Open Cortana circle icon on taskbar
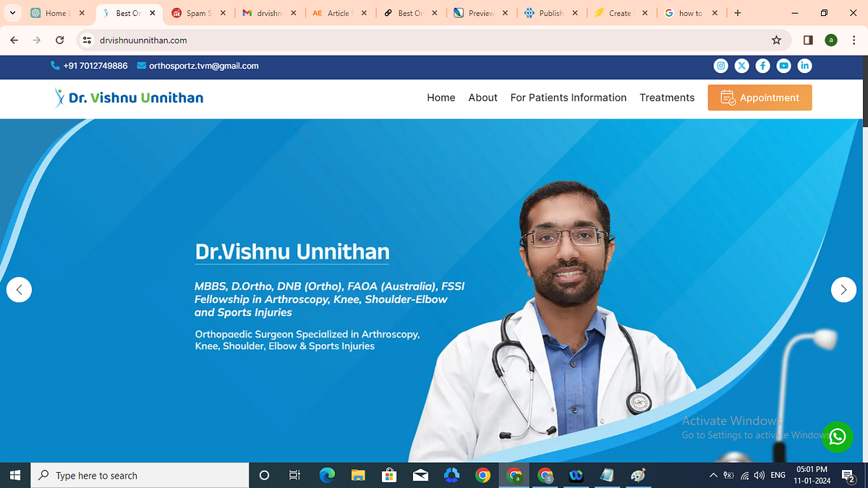Viewport: 868px width, 488px height. click(264, 475)
